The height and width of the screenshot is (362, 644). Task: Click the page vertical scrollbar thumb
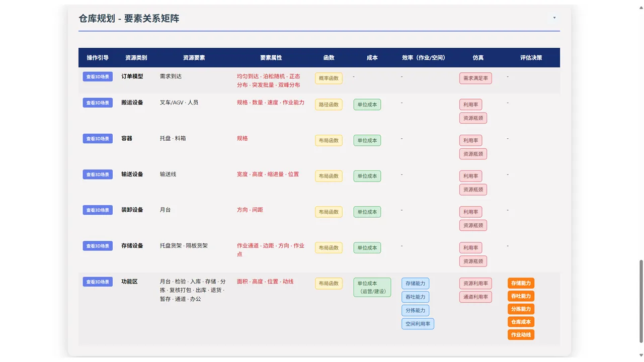point(641,302)
